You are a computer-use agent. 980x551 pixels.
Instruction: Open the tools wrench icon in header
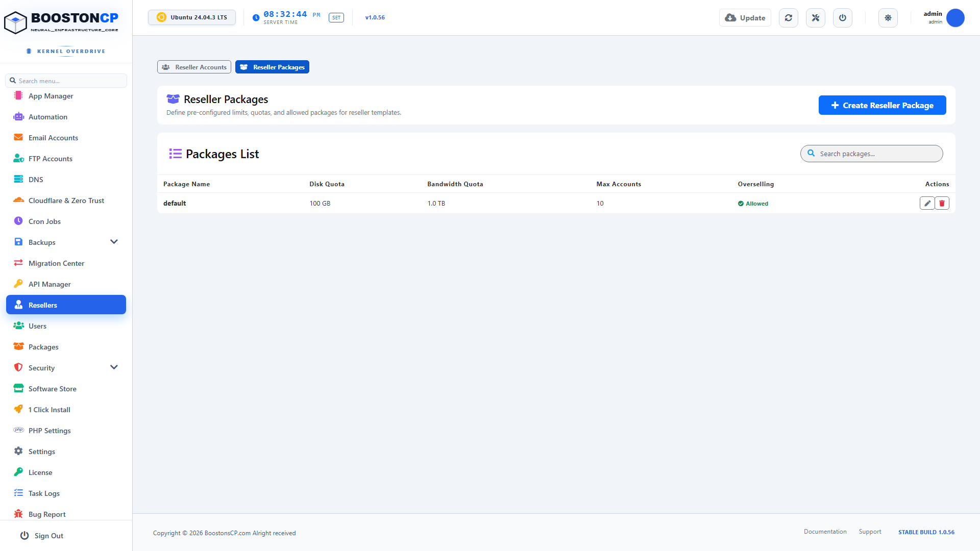[816, 18]
